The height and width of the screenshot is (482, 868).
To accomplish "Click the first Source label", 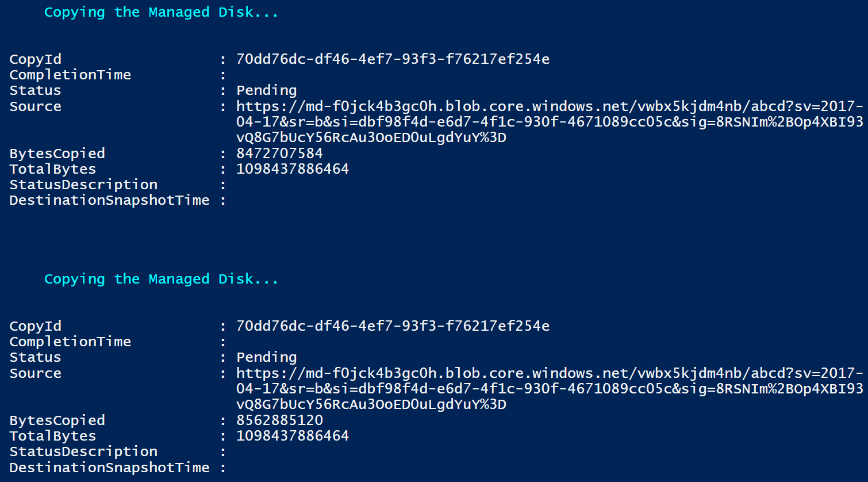I will (x=35, y=106).
